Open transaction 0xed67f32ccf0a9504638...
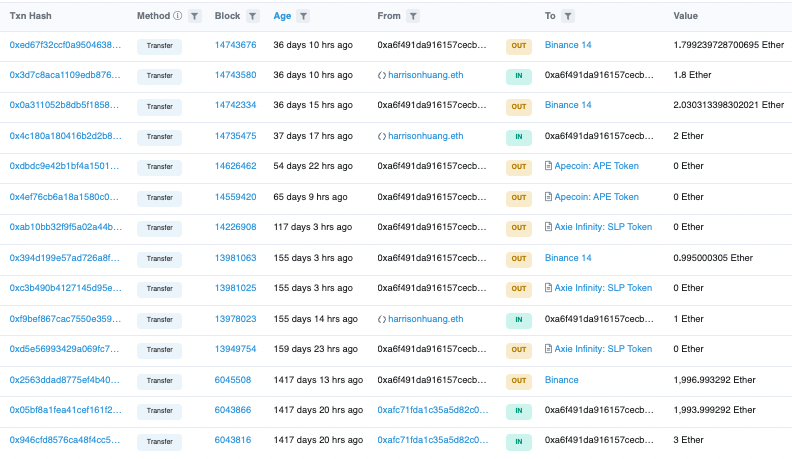 [x=65, y=45]
